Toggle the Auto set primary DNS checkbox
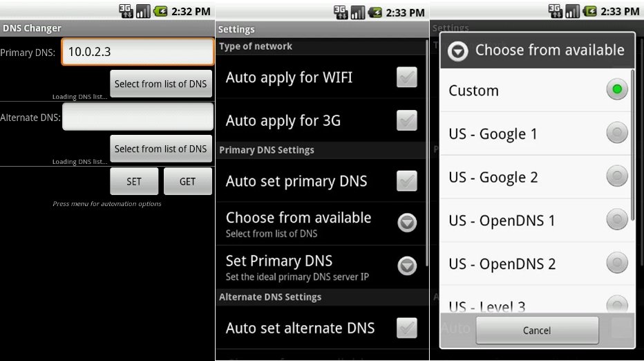Viewport: 644px width, 361px height. [406, 181]
